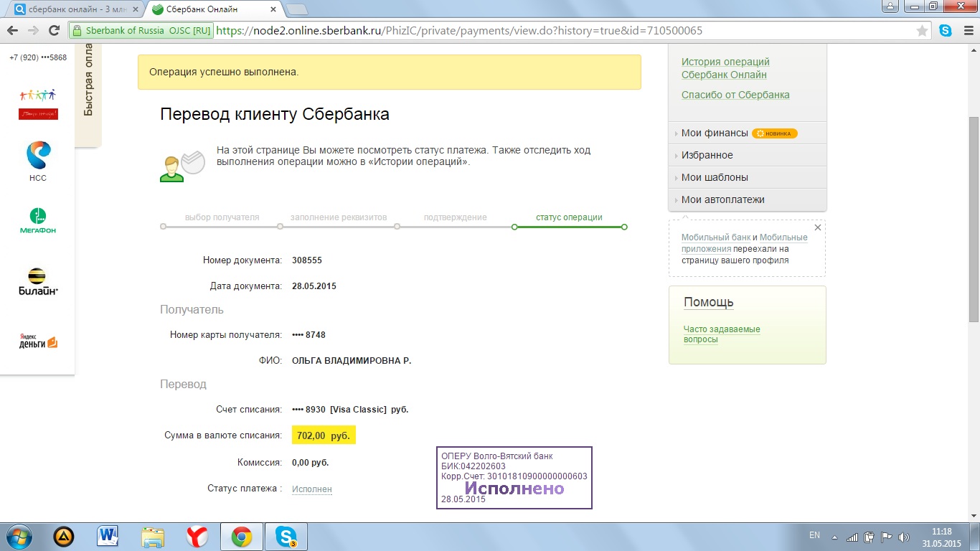Click the подтверждение step label
Screen dimensions: 980x551
[x=455, y=217]
